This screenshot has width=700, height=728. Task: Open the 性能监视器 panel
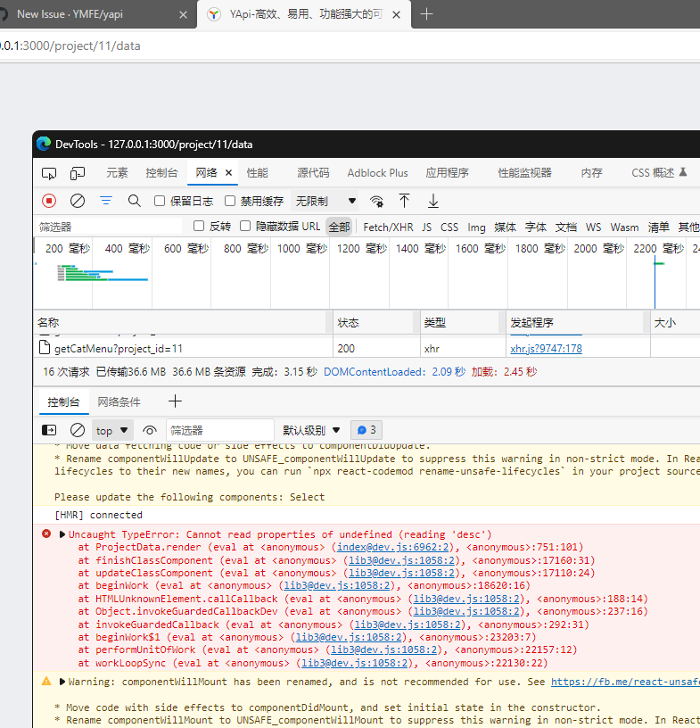coord(524,173)
